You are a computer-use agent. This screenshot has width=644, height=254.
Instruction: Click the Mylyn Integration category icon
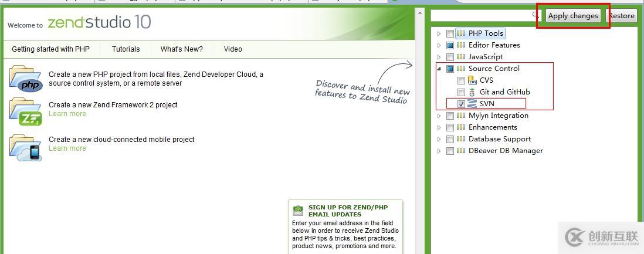[461, 116]
